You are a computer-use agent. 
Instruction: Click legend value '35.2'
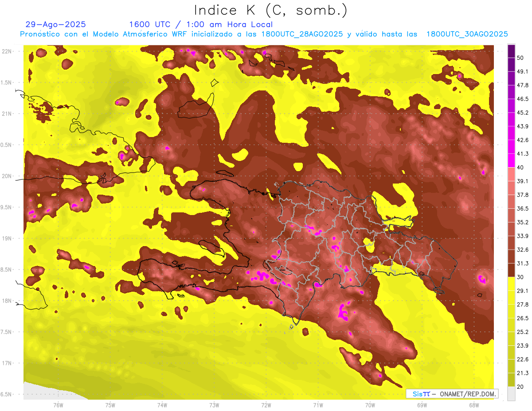click(x=522, y=222)
